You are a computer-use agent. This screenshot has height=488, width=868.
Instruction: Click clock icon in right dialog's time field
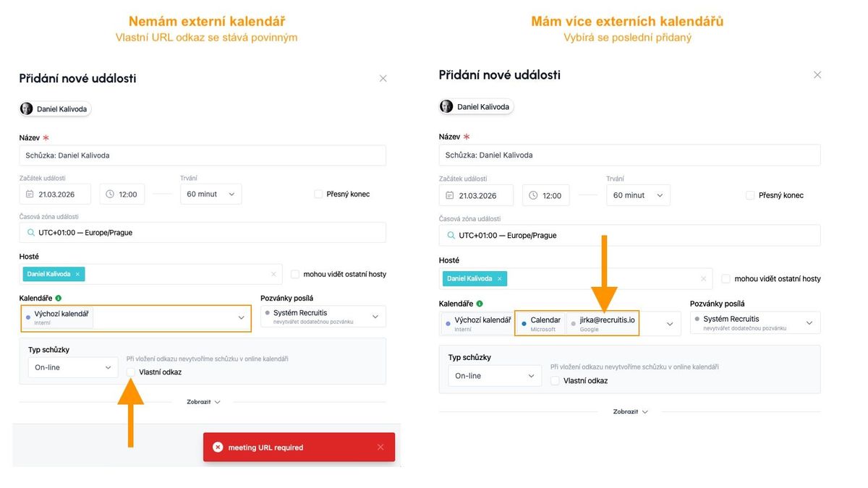click(x=533, y=195)
